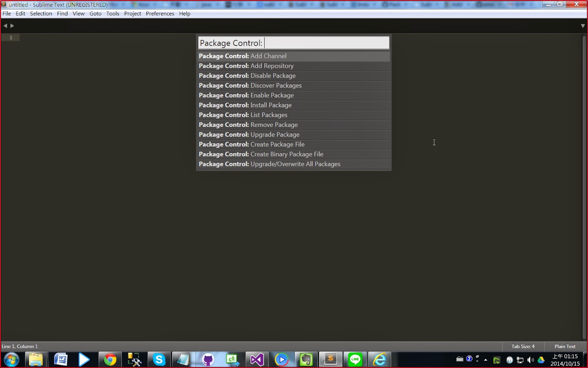The image size is (588, 368).
Task: Open the Tools menu
Action: (113, 14)
